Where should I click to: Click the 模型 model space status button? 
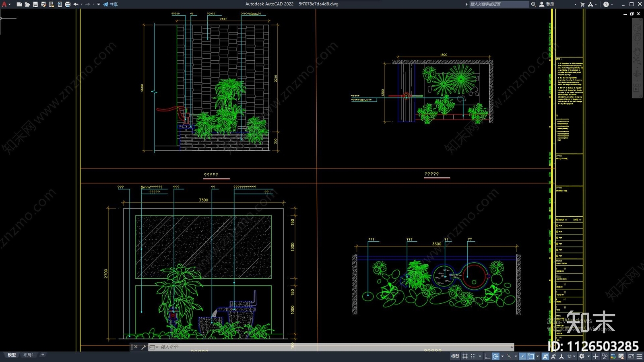455,356
